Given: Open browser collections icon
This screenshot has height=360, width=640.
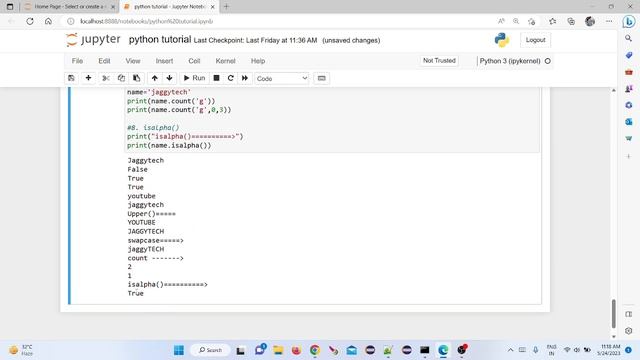Looking at the screenshot, I should [571, 21].
